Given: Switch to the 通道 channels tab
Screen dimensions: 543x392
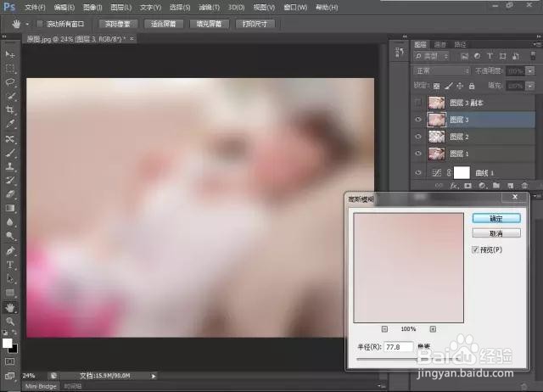Looking at the screenshot, I should 440,44.
